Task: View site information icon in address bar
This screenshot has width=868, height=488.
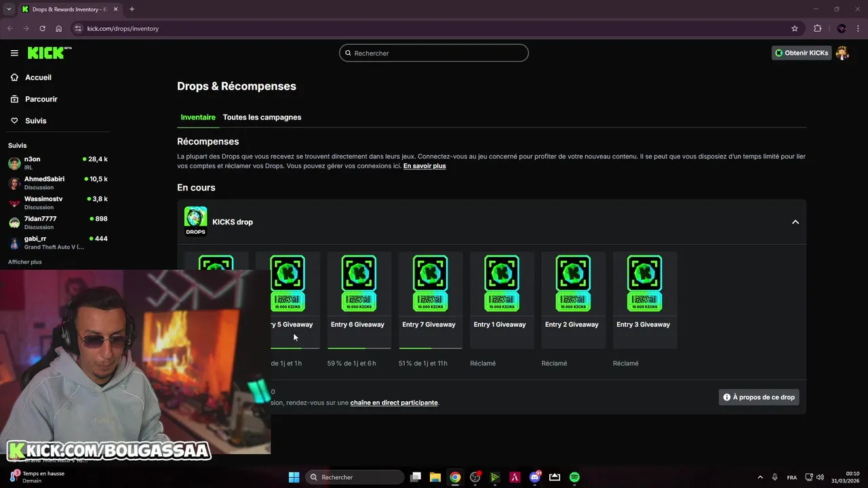Action: [78, 28]
